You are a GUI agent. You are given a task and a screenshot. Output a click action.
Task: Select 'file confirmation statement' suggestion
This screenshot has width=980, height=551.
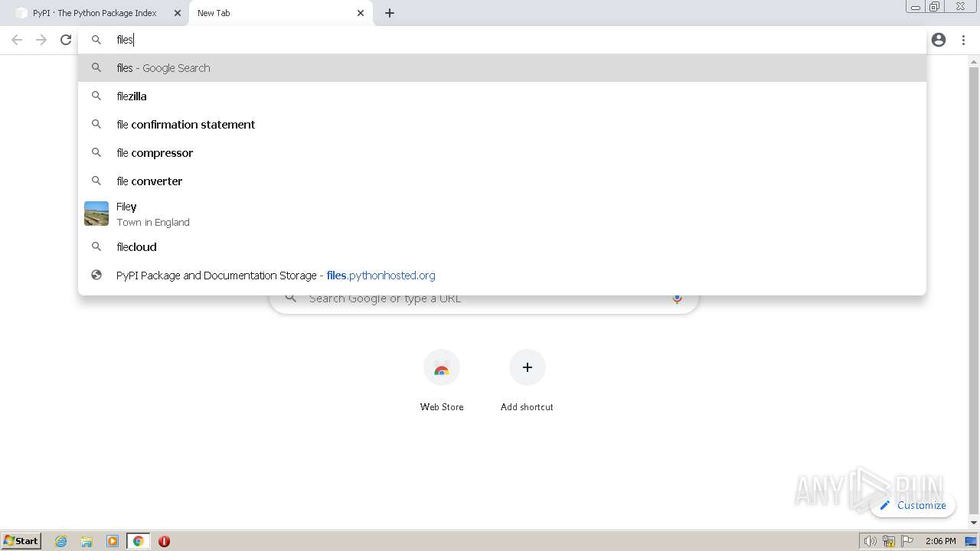pyautogui.click(x=501, y=125)
